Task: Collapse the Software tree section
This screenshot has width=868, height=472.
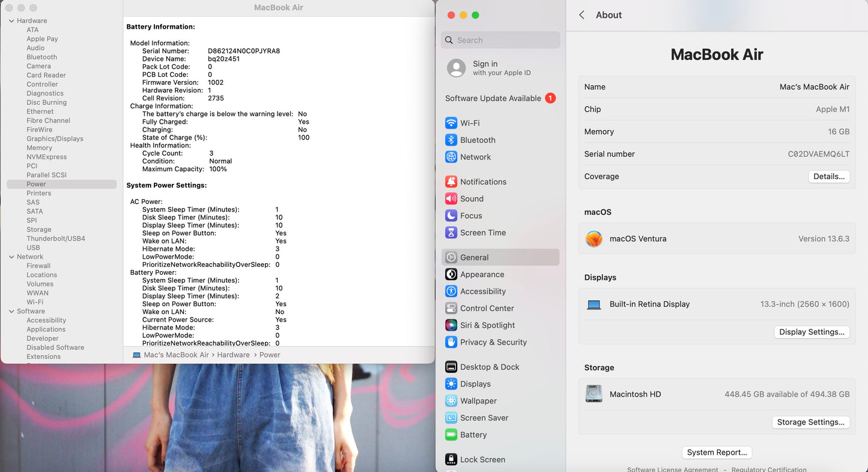Action: pos(11,311)
